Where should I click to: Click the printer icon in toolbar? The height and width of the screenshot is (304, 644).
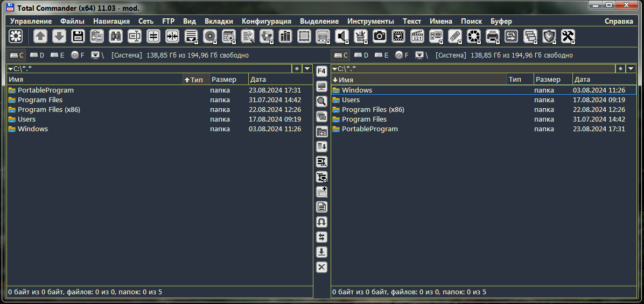(492, 36)
